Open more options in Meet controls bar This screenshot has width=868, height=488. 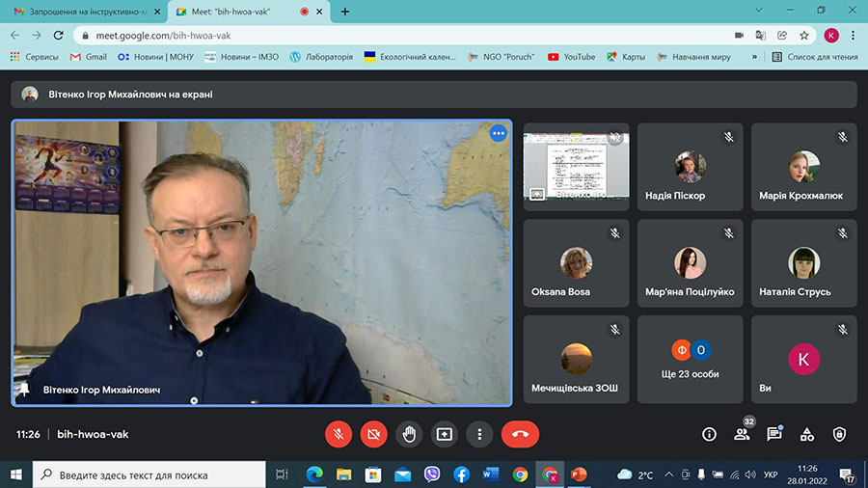[479, 434]
